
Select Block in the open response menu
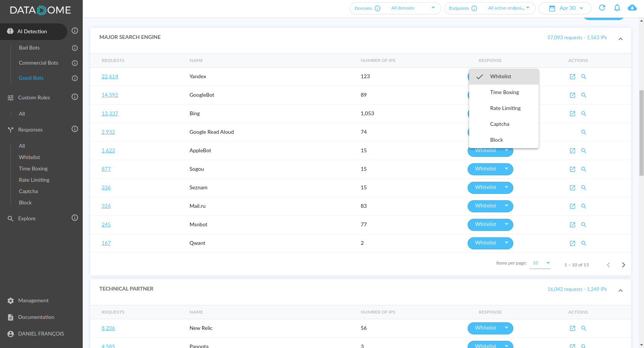pos(504,140)
